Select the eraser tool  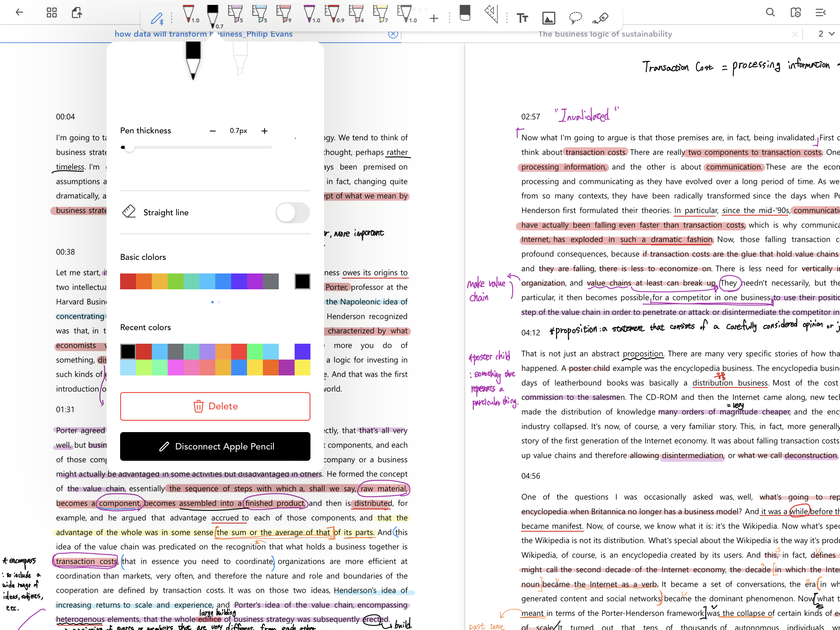[x=465, y=14]
